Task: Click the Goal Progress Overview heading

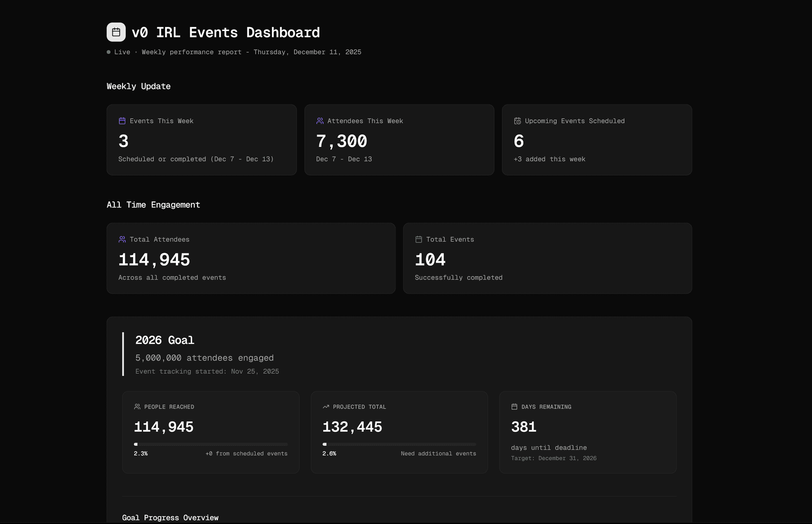Action: tap(170, 518)
